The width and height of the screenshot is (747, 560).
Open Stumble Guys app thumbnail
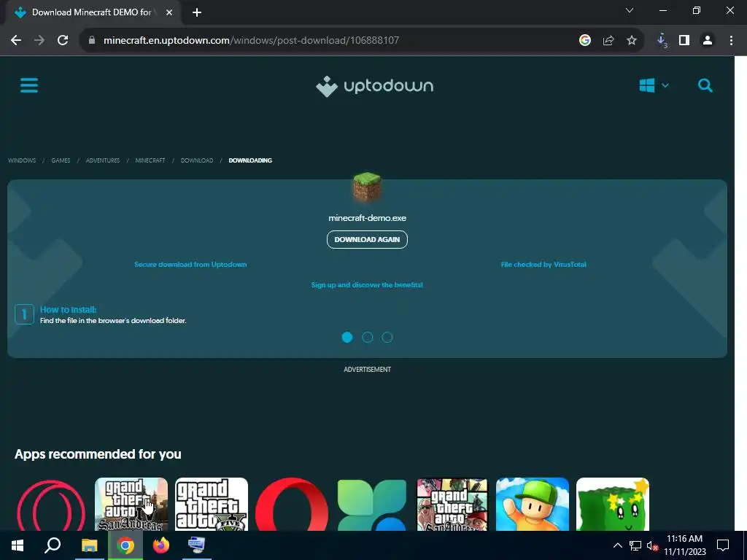(x=533, y=505)
